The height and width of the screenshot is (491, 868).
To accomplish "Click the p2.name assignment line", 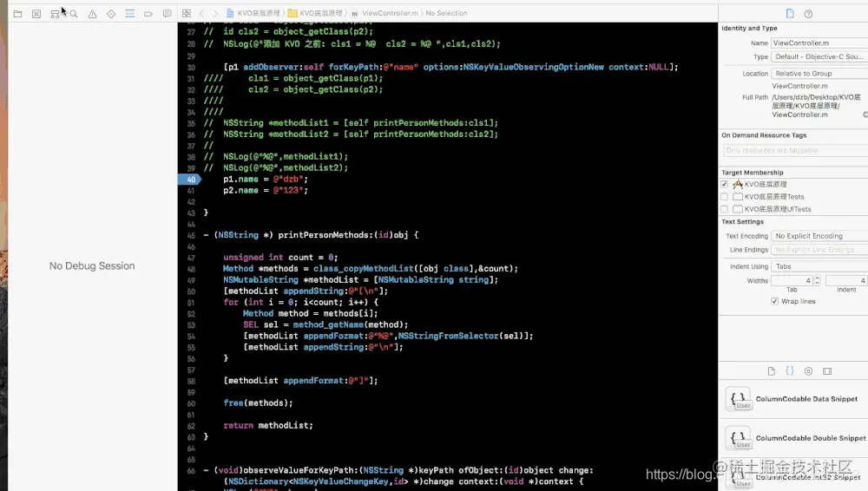I will pyautogui.click(x=265, y=191).
